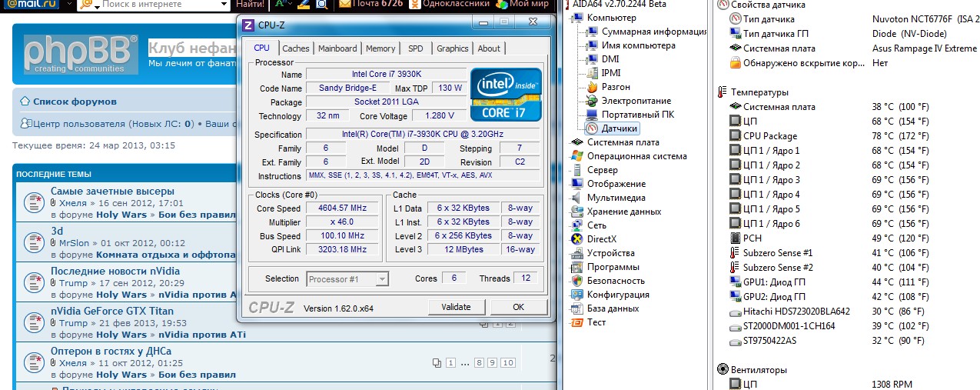
Task: Switch to the Memory tab in CPU-Z
Action: [380, 48]
